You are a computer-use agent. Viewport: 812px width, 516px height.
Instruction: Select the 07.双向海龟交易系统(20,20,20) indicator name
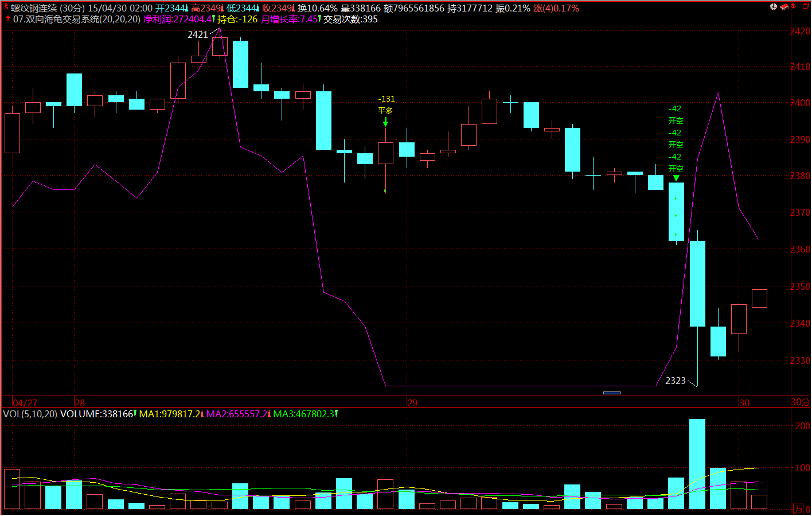click(x=77, y=20)
